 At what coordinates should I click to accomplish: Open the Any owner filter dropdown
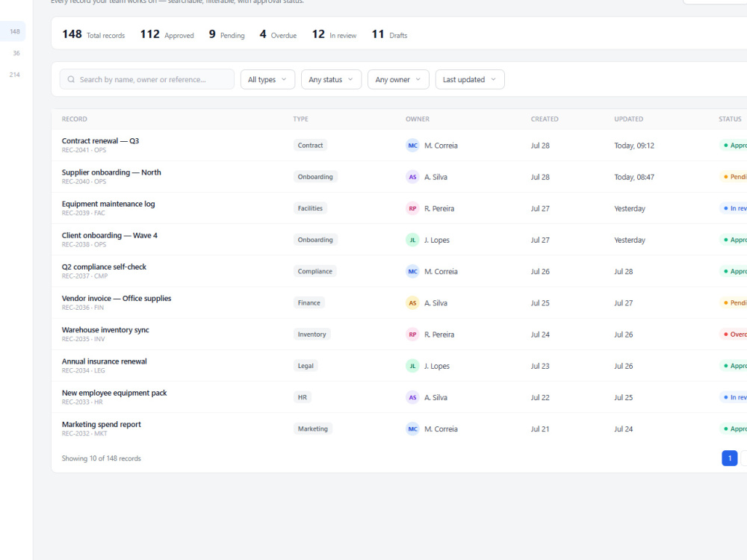398,80
